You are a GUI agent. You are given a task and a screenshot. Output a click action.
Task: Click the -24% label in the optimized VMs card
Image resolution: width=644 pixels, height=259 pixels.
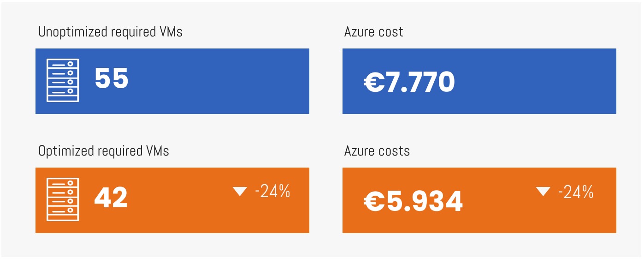(x=272, y=191)
